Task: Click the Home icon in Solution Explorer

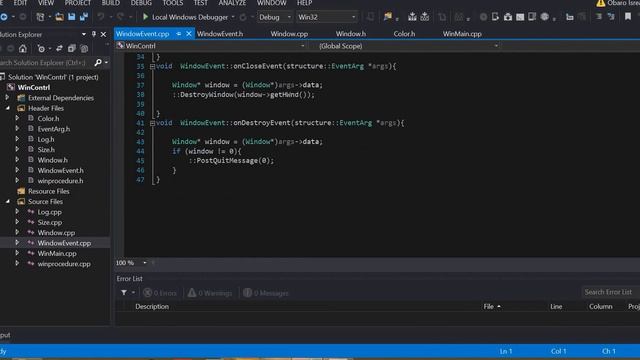Action: (23, 49)
